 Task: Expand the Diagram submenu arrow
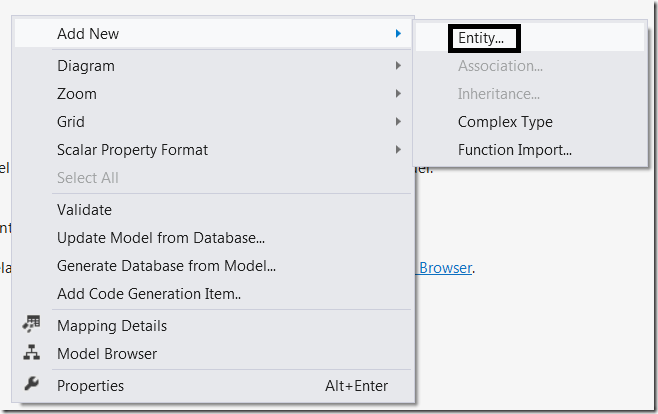tap(398, 65)
